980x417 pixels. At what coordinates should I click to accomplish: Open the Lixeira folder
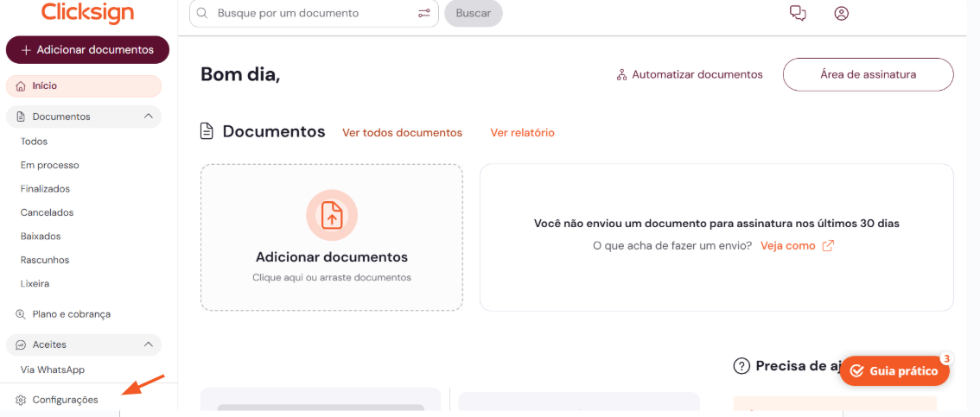[35, 283]
